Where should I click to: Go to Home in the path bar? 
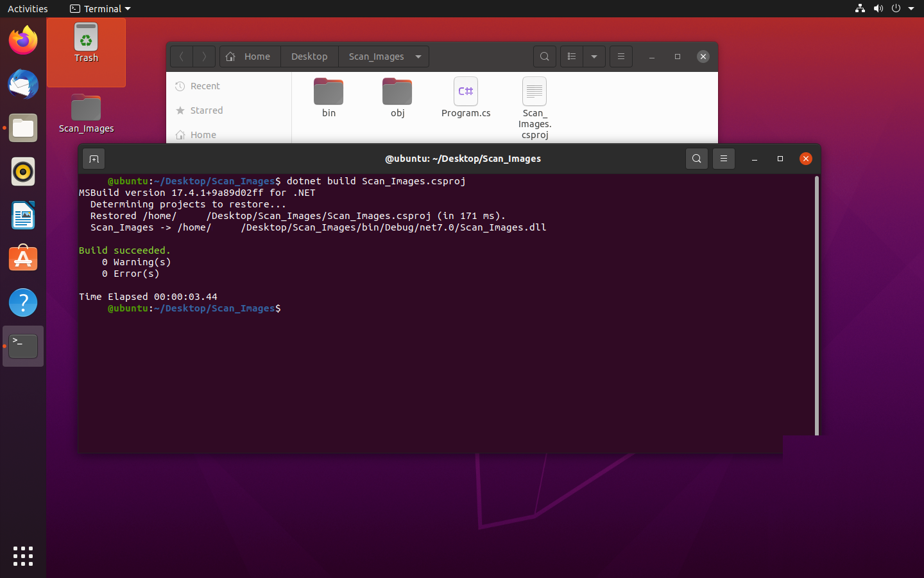pyautogui.click(x=249, y=57)
